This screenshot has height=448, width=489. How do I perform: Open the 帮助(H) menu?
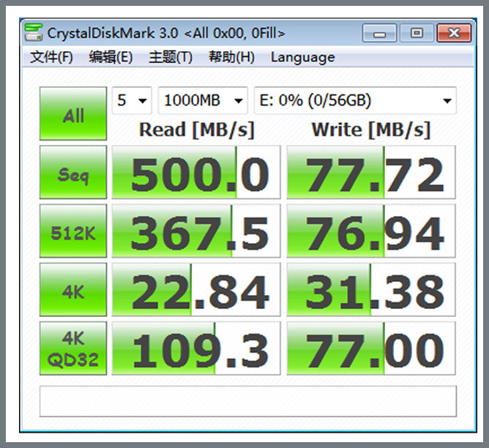tap(231, 57)
